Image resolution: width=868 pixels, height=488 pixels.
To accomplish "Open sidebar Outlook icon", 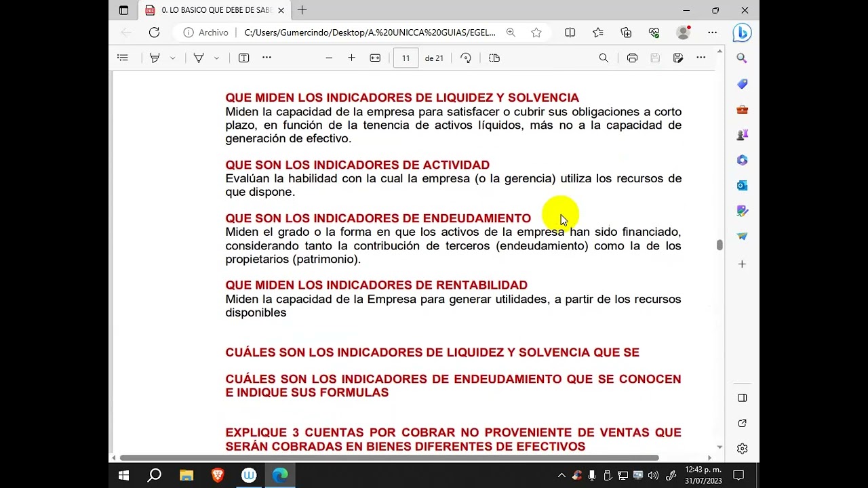I will pos(742,185).
